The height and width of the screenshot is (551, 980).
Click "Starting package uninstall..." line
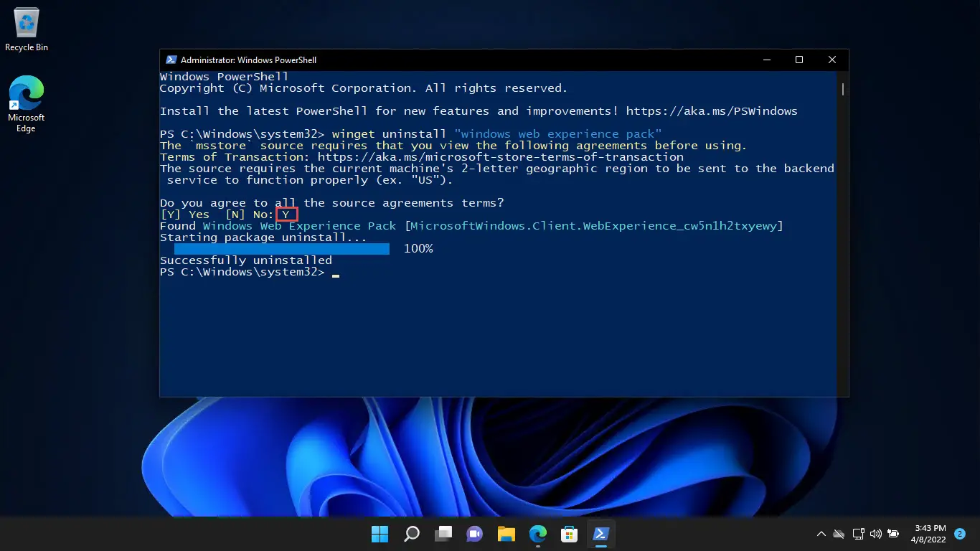coord(263,237)
